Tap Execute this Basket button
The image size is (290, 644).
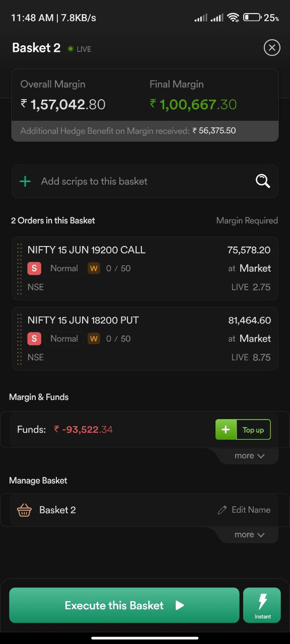[x=124, y=605]
